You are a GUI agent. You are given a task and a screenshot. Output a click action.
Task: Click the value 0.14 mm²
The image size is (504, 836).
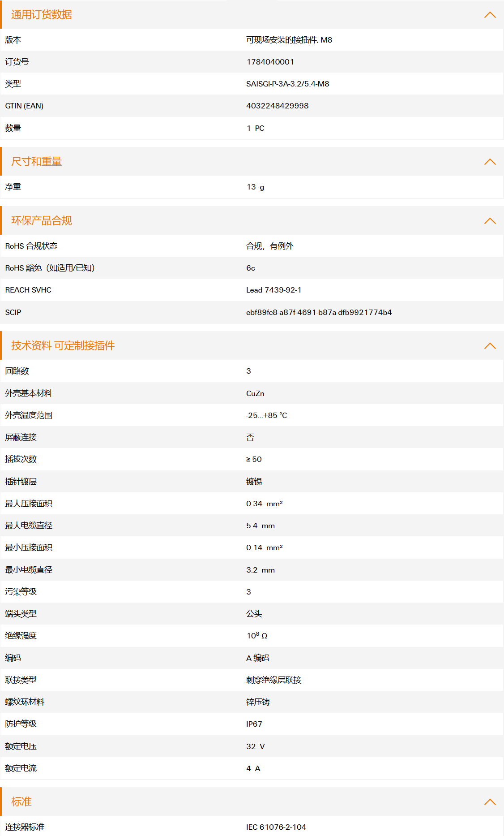265,547
